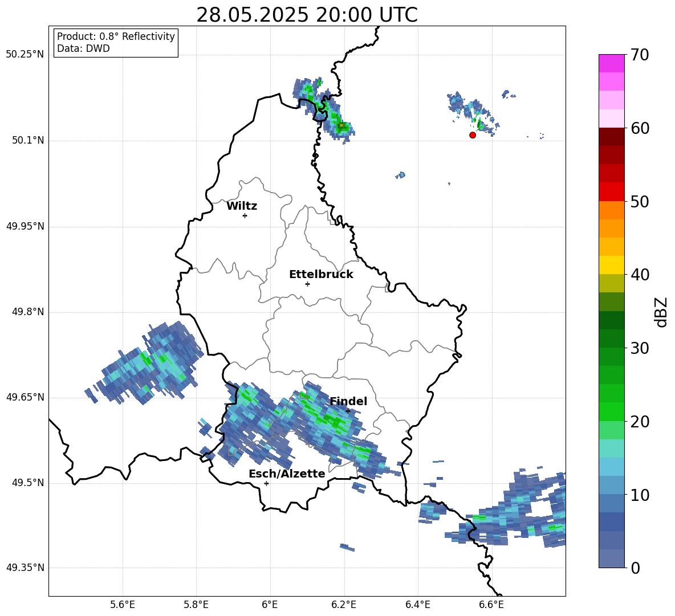Click the 70 colorbar tick label
The image size is (675, 616).
pos(640,55)
